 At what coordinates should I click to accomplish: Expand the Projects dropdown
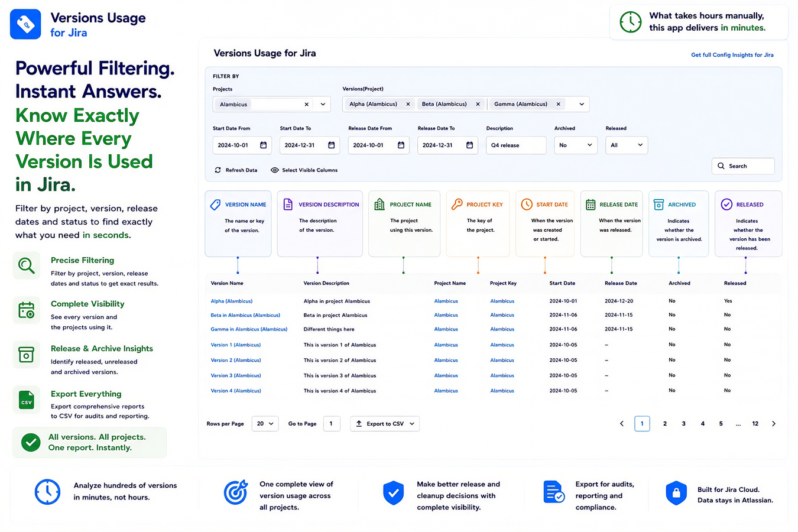(x=323, y=105)
